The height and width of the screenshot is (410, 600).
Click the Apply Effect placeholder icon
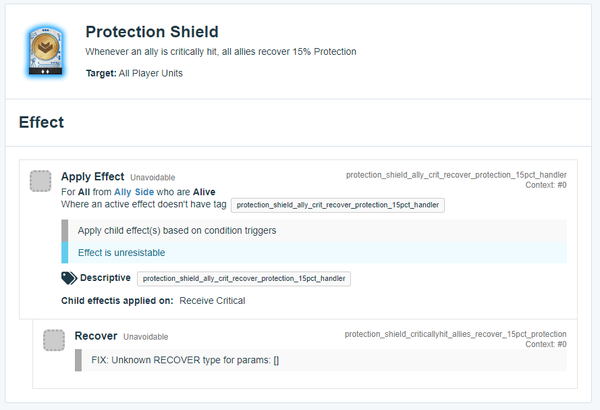pos(41,181)
